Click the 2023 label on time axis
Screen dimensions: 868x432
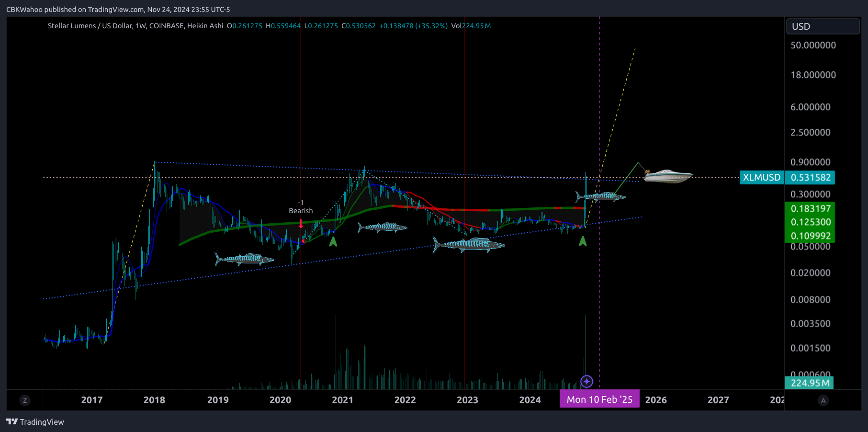pos(467,400)
